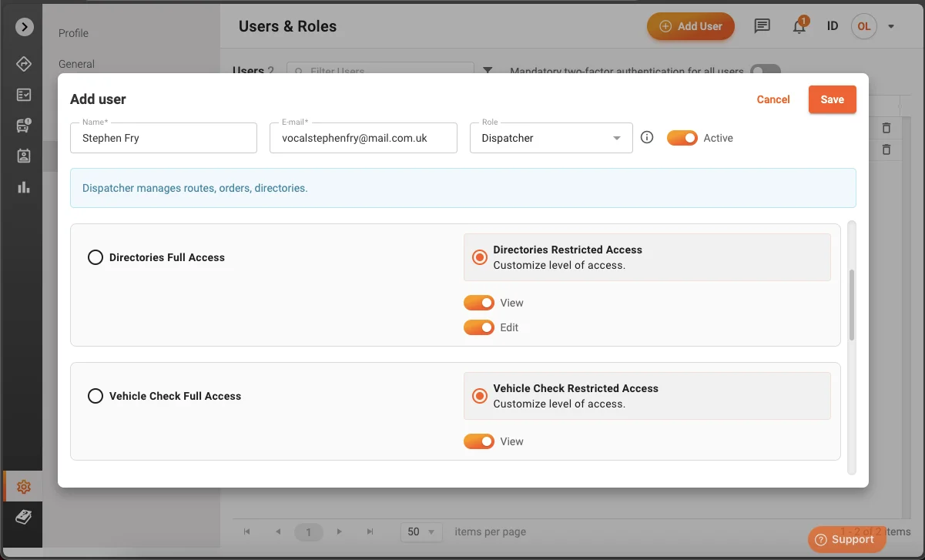Select page 1 in pagination

(309, 531)
